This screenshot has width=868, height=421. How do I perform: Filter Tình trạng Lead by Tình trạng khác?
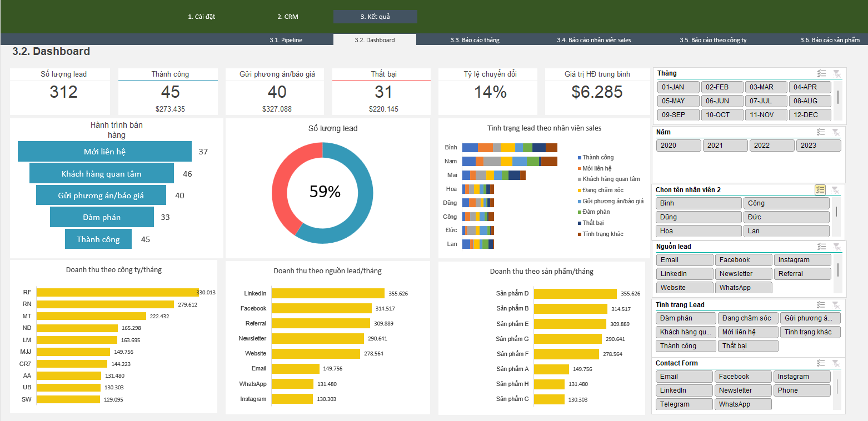810,332
